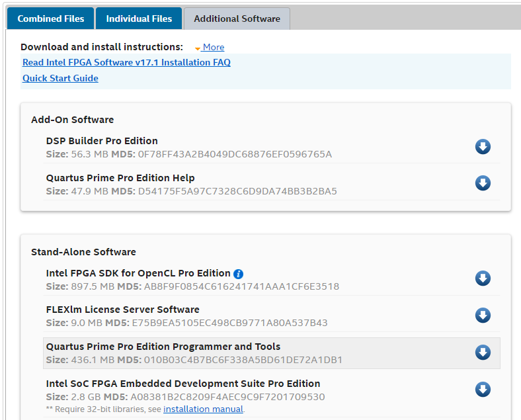Expand the More instructions link
521x420 pixels.
(x=213, y=48)
